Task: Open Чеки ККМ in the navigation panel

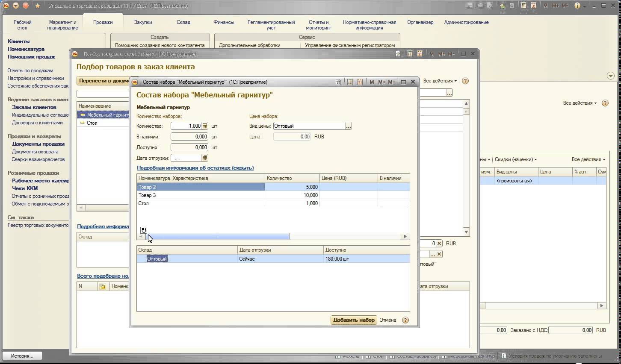Action: 25,188
